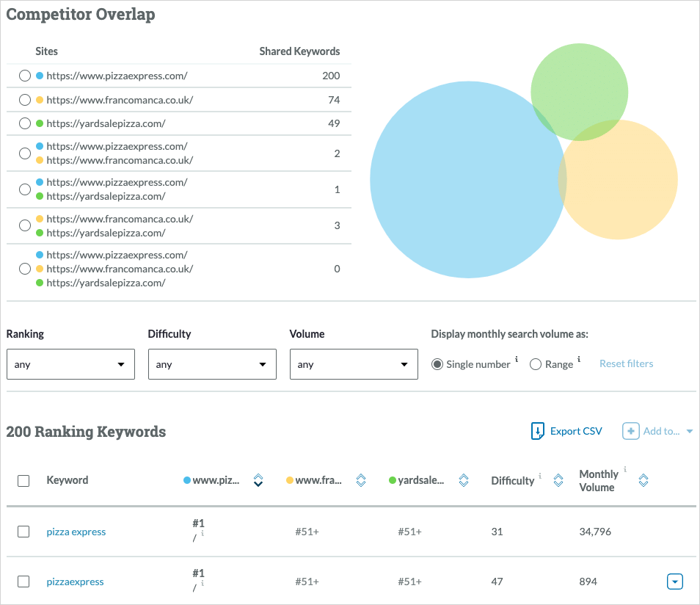Check the 'pizzaexpress' keyword row

(23, 582)
